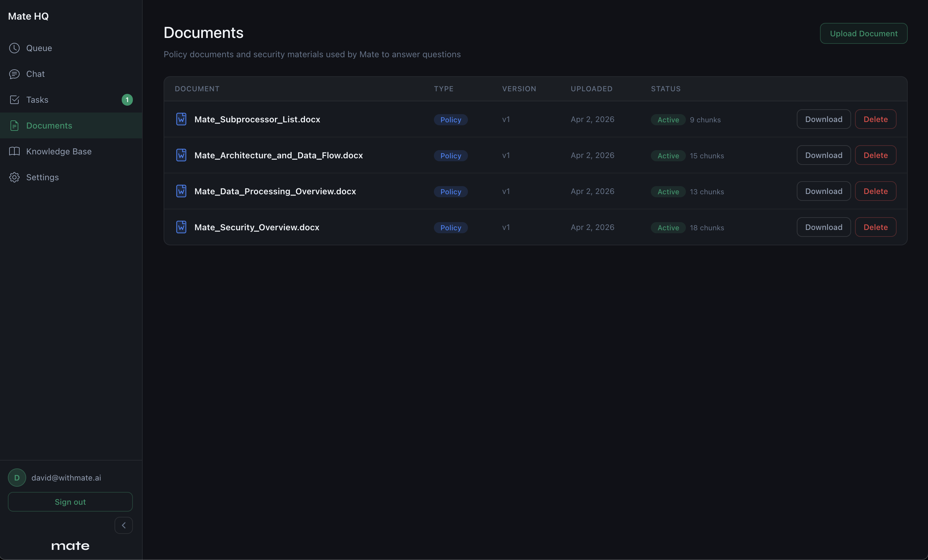Go to the Tasks page
The width and height of the screenshot is (928, 560).
point(71,100)
